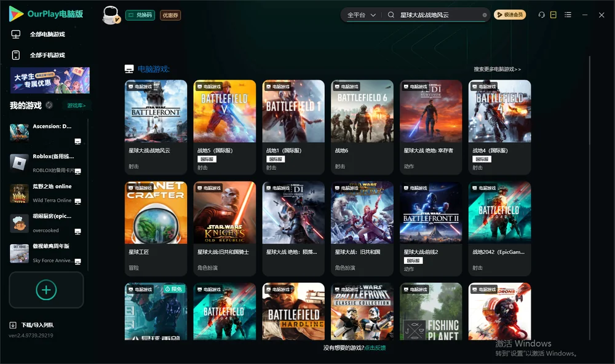Focus the search field containing 星球大战:战地风云
Image resolution: width=615 pixels, height=364 pixels.
pos(440,15)
